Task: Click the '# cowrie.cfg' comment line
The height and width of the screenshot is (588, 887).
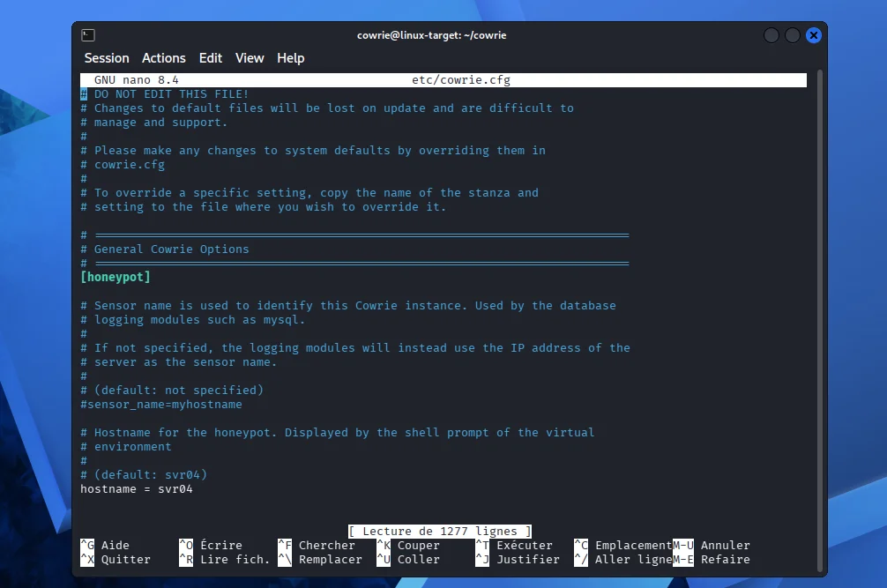Action: [123, 165]
